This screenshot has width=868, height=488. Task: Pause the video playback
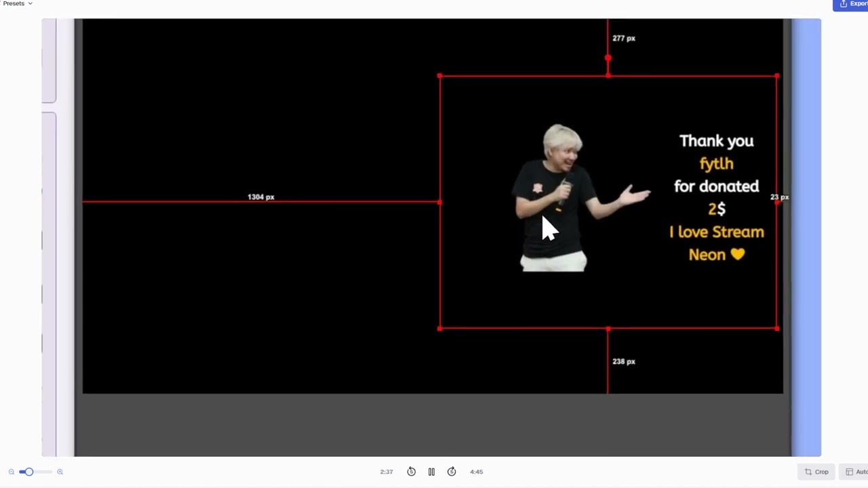point(431,472)
